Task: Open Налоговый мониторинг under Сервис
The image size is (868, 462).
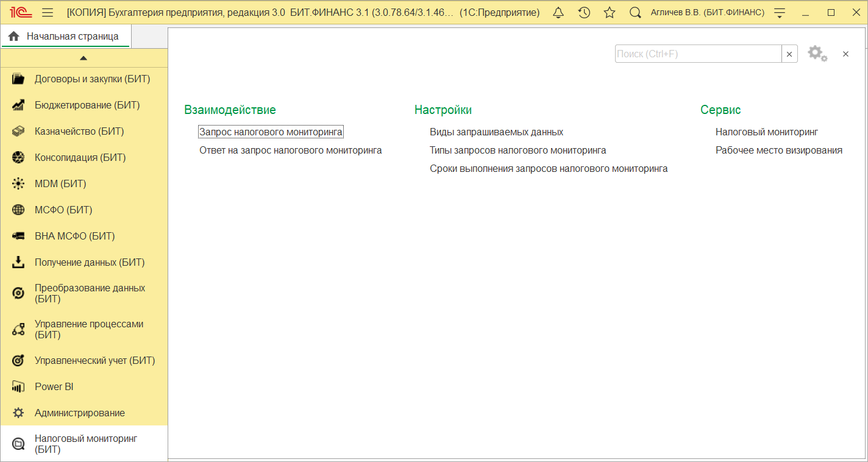Action: coord(767,132)
